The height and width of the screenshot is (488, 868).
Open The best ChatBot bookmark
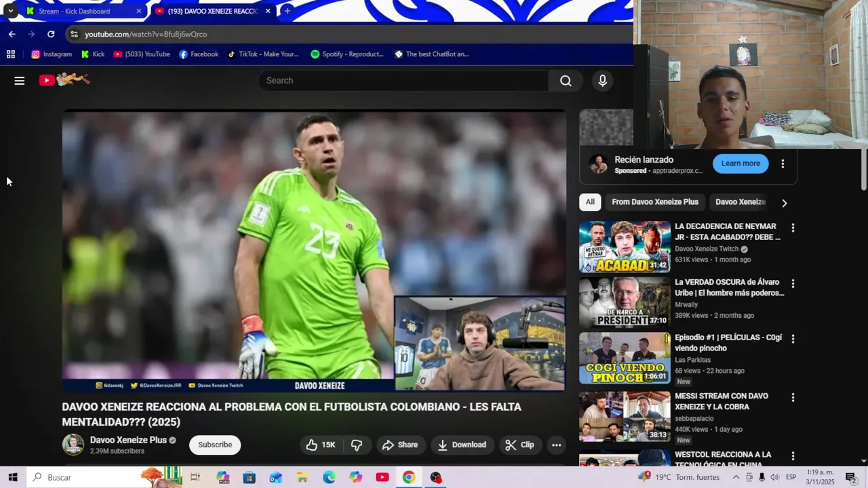(432, 54)
